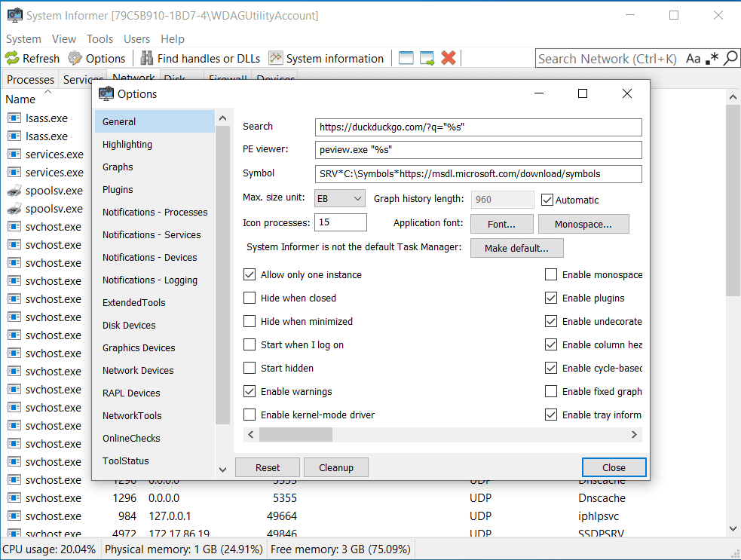The width and height of the screenshot is (741, 560).
Task: Toggle Automatic graph history checkbox
Action: (x=547, y=200)
